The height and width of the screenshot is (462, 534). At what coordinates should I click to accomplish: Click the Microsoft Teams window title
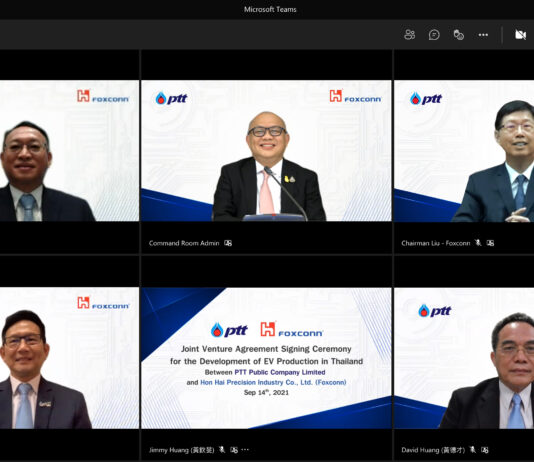tap(270, 10)
